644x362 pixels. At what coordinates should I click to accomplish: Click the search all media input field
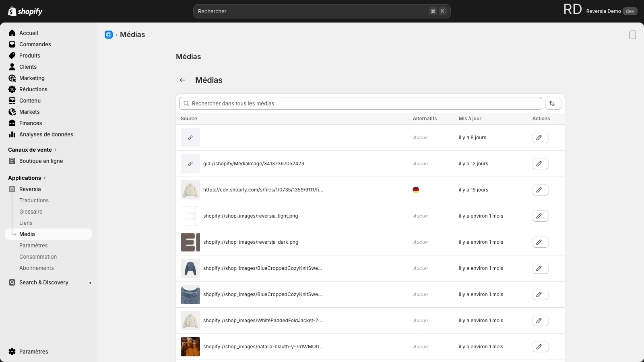360,103
